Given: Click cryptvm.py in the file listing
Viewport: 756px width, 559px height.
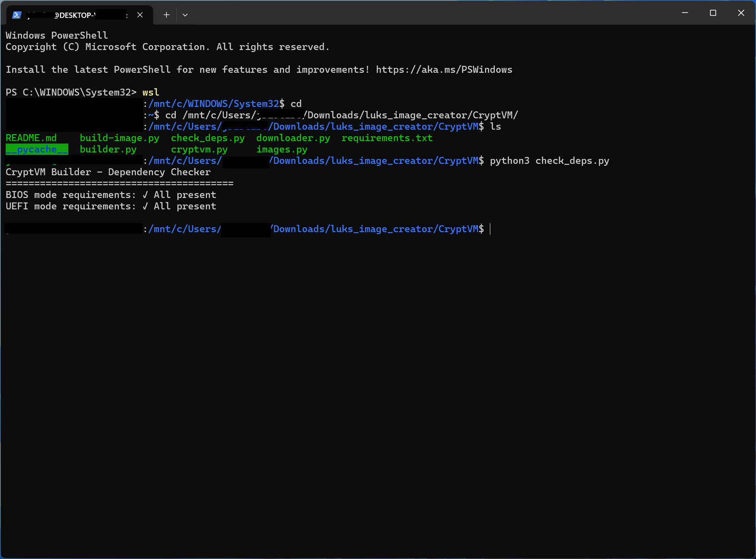Looking at the screenshot, I should click(x=199, y=149).
